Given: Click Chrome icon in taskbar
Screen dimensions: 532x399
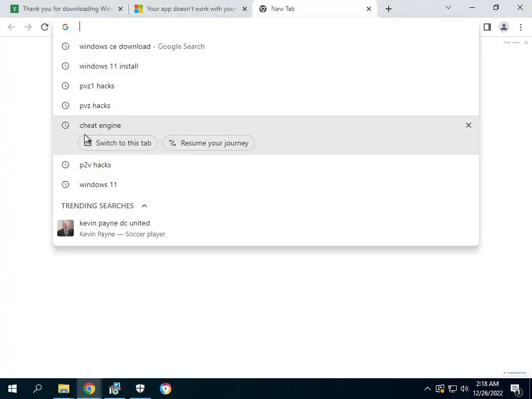Looking at the screenshot, I should pos(89,389).
